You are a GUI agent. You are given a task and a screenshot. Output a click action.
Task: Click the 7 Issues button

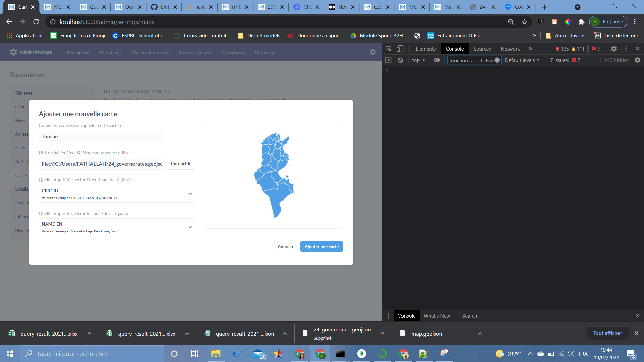565,60
